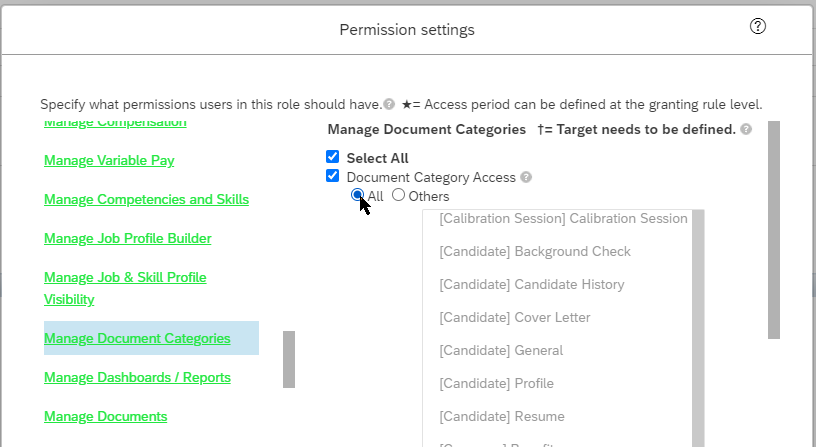The width and height of the screenshot is (816, 447).
Task: Select [Candidate] Cover Letter list entry
Action: [x=515, y=317]
